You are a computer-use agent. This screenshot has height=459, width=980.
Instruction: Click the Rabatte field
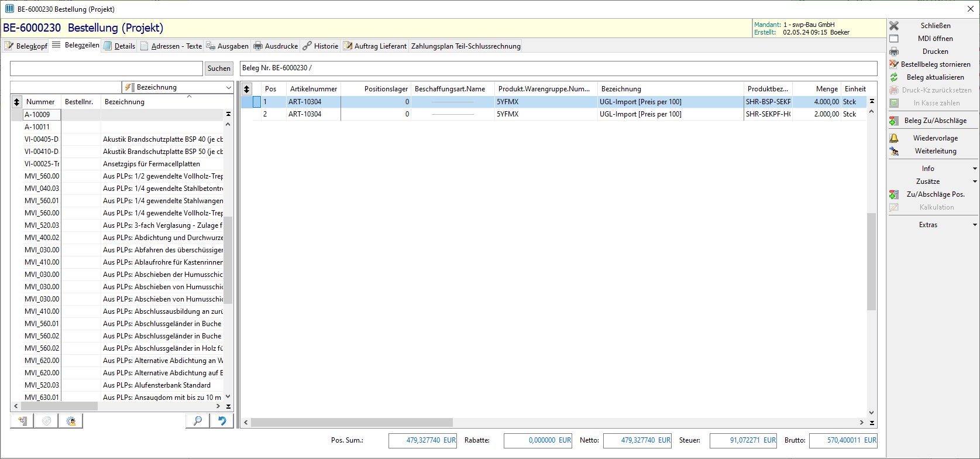538,440
